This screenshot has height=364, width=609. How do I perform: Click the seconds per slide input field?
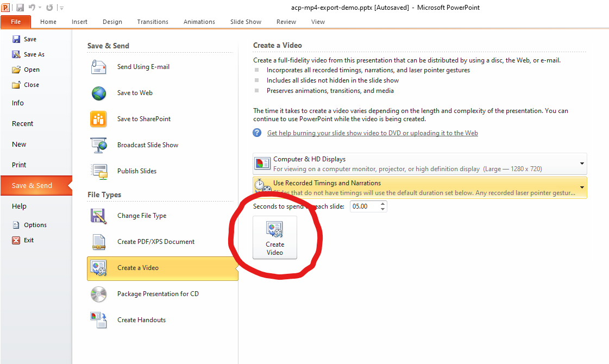(364, 206)
